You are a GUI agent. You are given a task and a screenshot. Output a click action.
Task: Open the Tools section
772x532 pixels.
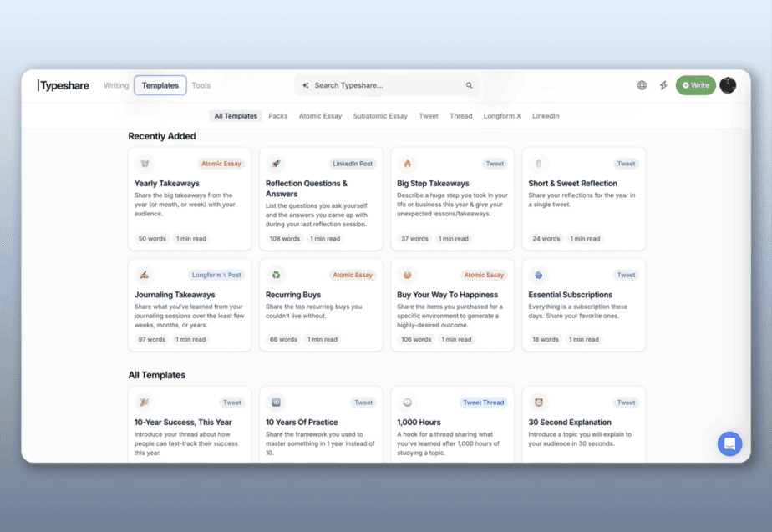coord(201,85)
